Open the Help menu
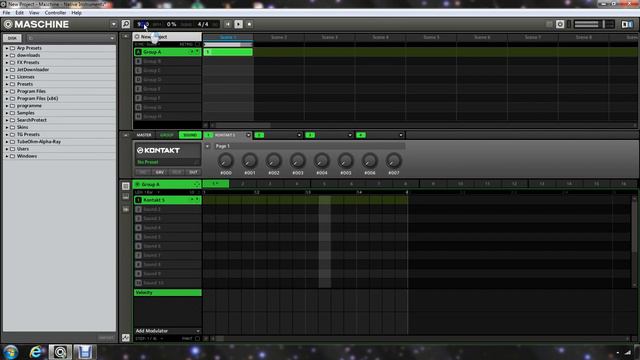Screen dimensions: 640x360 (76, 13)
